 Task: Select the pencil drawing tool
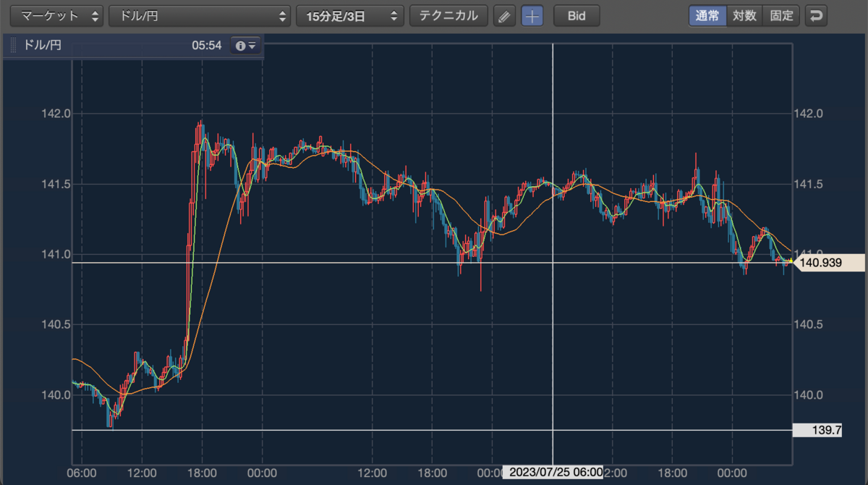505,16
